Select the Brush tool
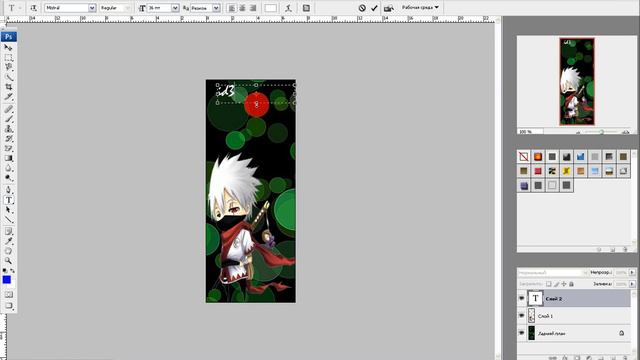This screenshot has width=640, height=360. (x=8, y=119)
